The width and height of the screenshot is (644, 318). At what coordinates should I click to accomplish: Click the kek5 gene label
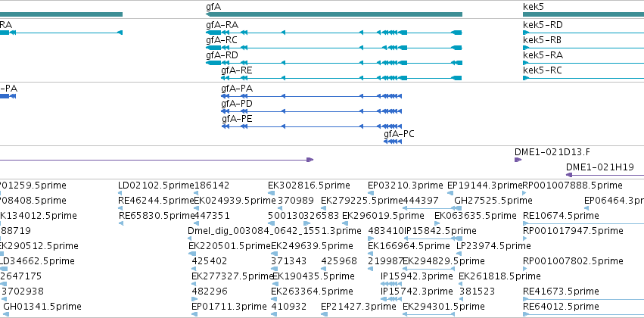pos(534,7)
